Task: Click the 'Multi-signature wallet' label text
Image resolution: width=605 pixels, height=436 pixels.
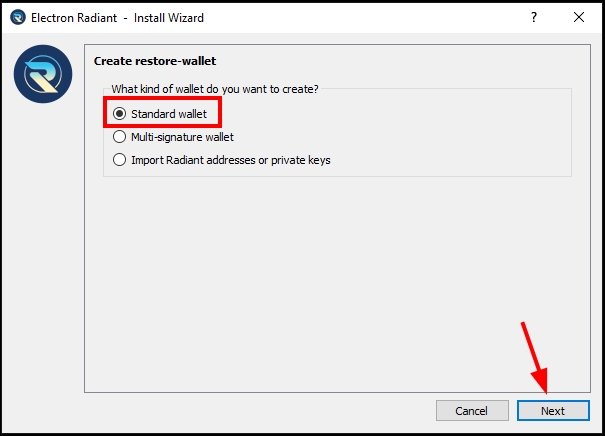Action: pos(182,137)
